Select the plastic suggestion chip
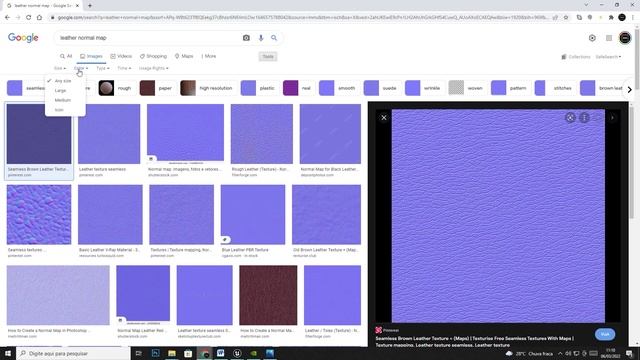Image resolution: width=640 pixels, height=360 pixels. click(x=258, y=88)
